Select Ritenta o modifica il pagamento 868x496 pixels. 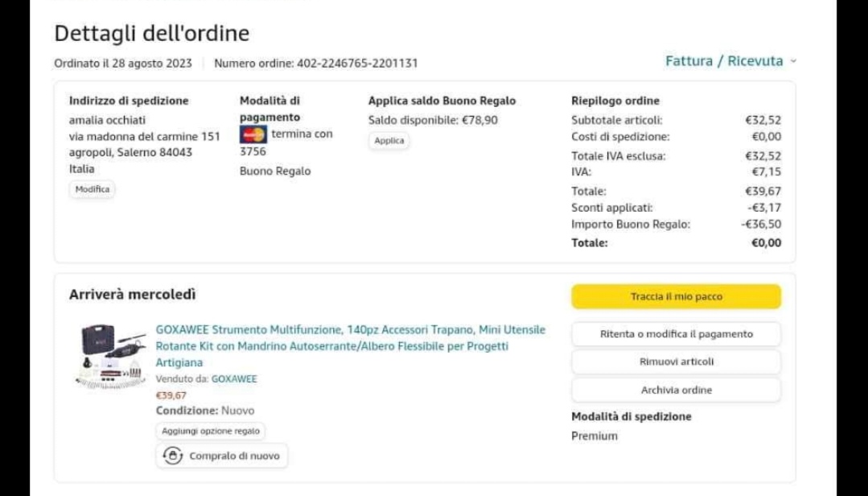tap(676, 334)
